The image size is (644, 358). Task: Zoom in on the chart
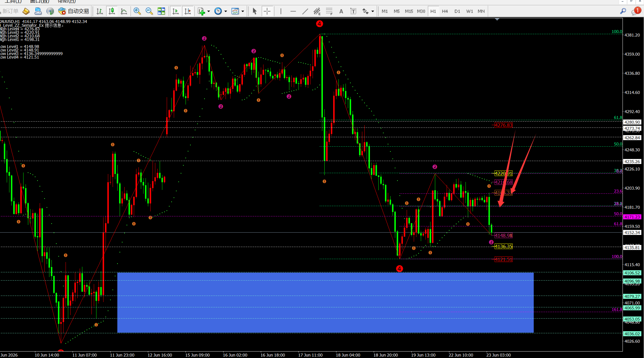[137, 11]
